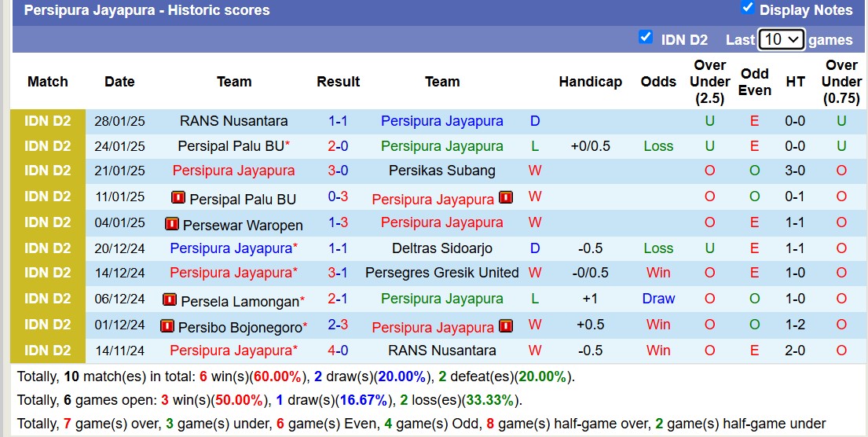Click red card icon beside Persibo Bojonegoro
This screenshot has height=437, width=868.
click(167, 326)
